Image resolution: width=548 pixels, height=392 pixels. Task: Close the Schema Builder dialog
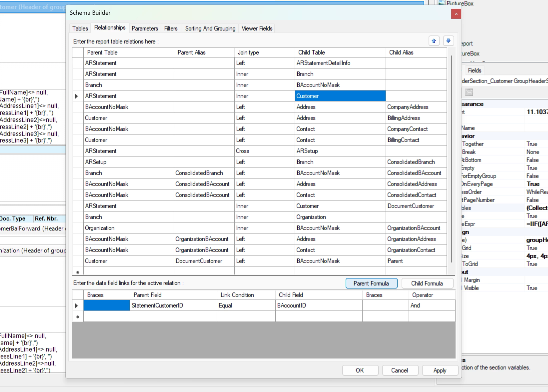click(456, 14)
